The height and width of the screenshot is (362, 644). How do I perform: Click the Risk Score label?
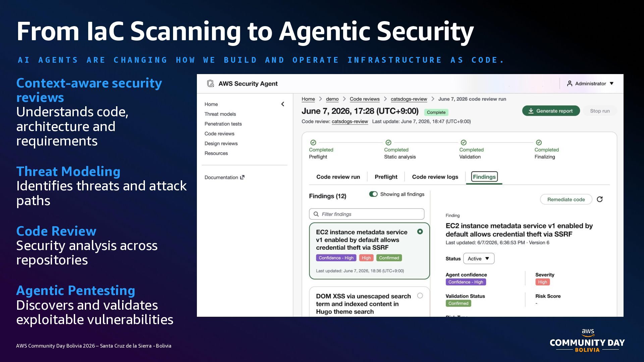(548, 296)
